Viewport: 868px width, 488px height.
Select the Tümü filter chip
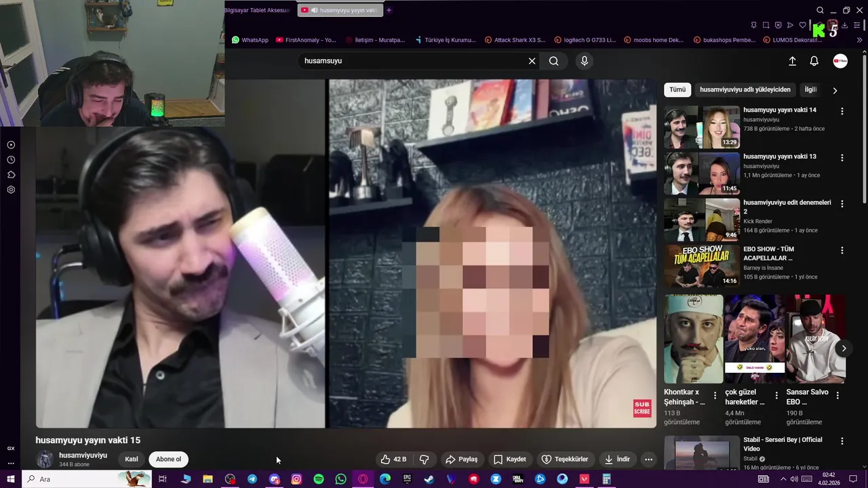click(677, 89)
